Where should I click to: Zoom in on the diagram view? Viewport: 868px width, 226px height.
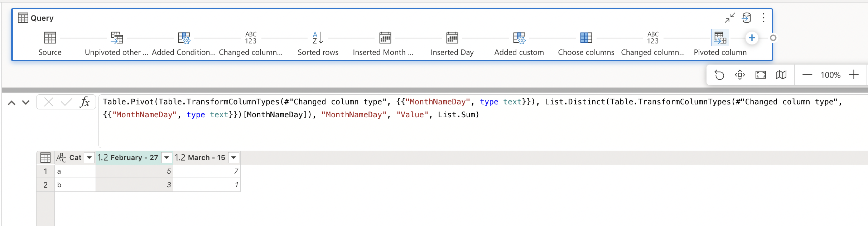pyautogui.click(x=854, y=75)
